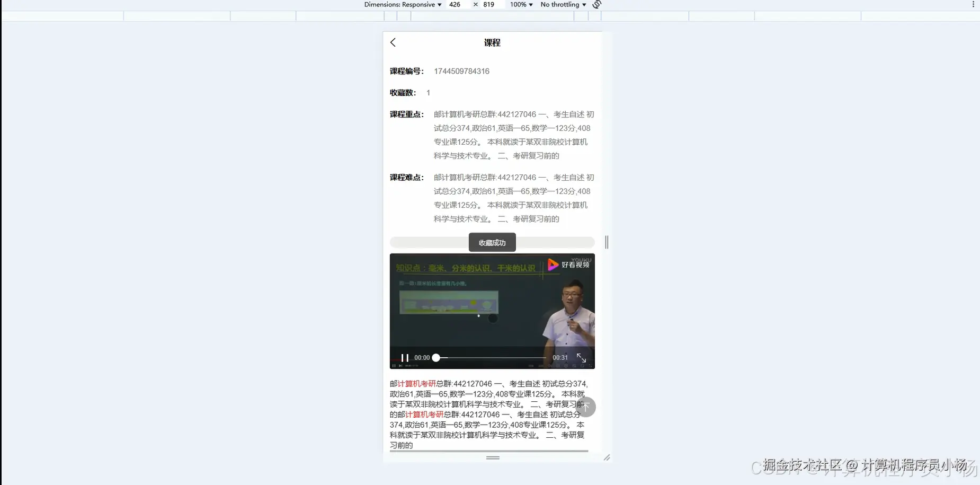The height and width of the screenshot is (485, 980).
Task: Click the snapshot icon near the video gear icon
Action: [575, 366]
